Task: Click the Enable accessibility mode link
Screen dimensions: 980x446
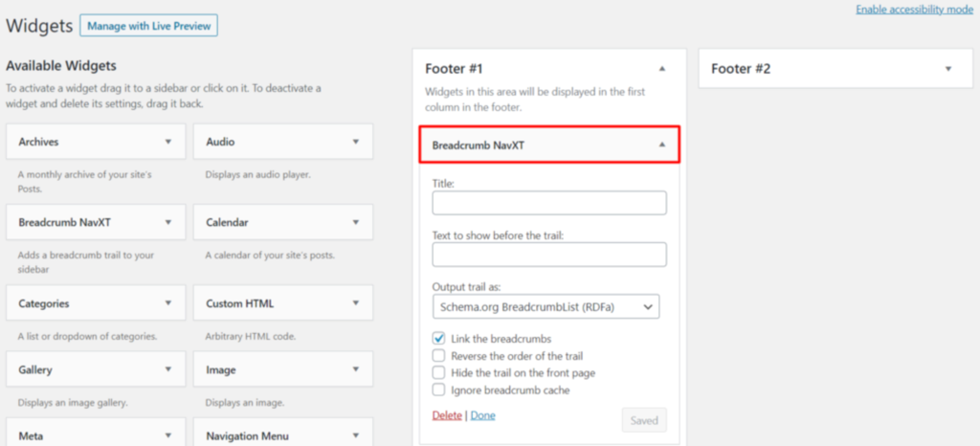Action: click(914, 10)
